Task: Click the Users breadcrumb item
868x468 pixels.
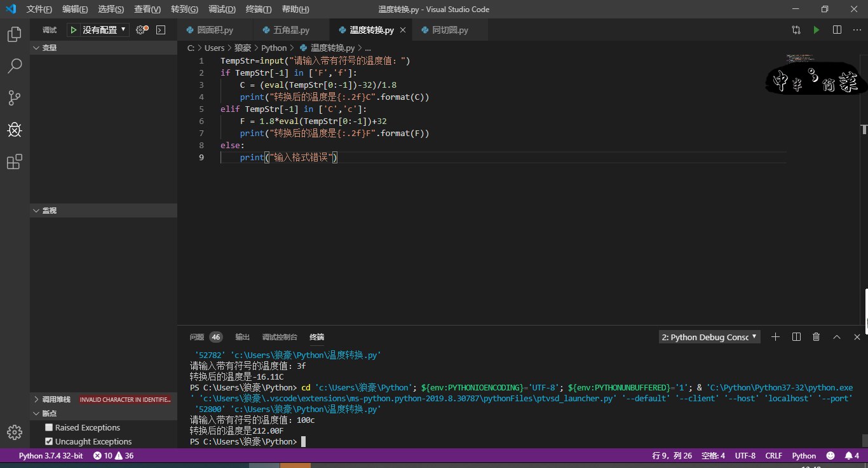Action: click(214, 48)
